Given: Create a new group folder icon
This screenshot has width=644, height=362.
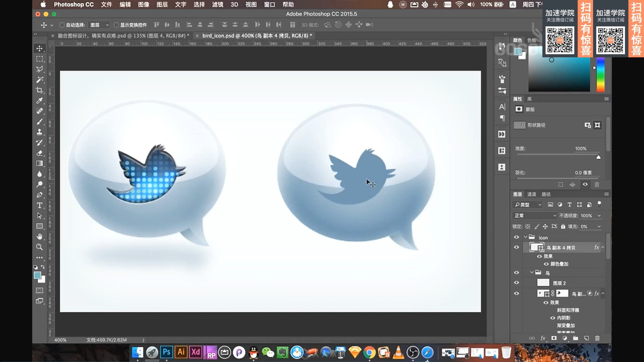Looking at the screenshot, I should (x=576, y=338).
